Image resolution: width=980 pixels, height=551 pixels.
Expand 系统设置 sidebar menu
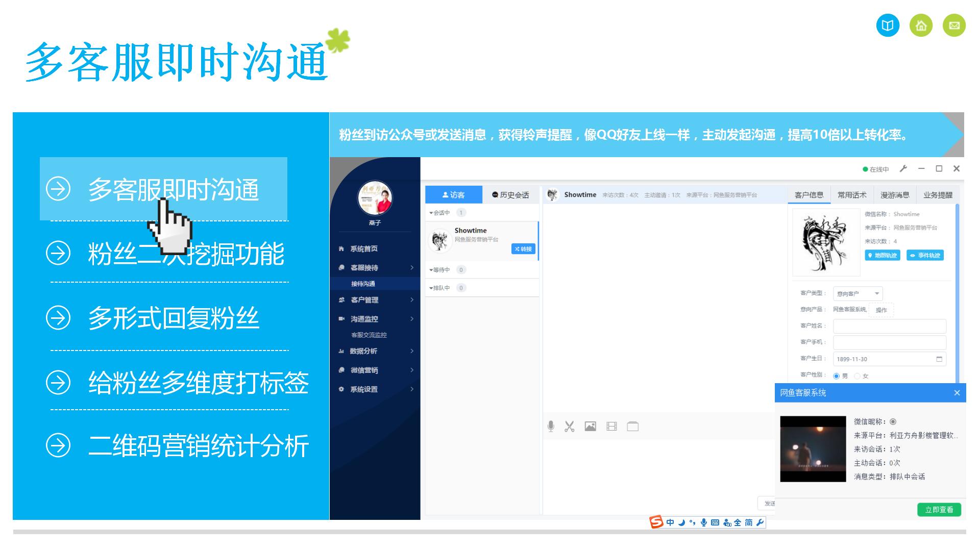click(x=375, y=389)
